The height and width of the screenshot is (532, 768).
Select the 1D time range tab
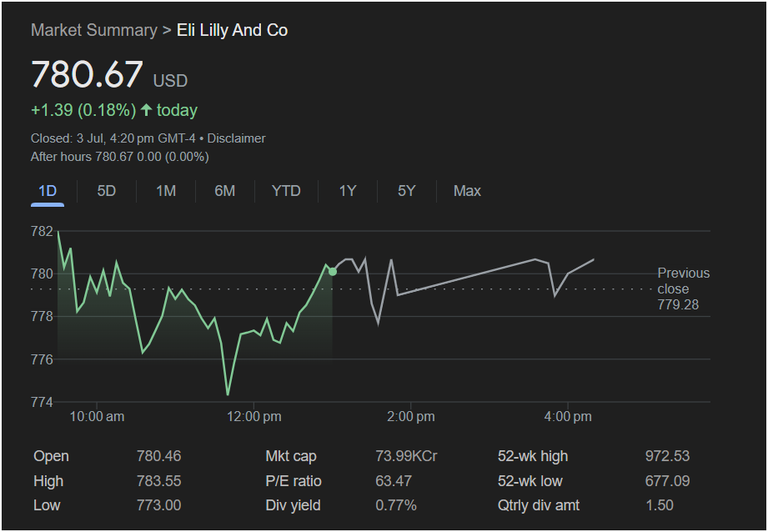tap(48, 191)
